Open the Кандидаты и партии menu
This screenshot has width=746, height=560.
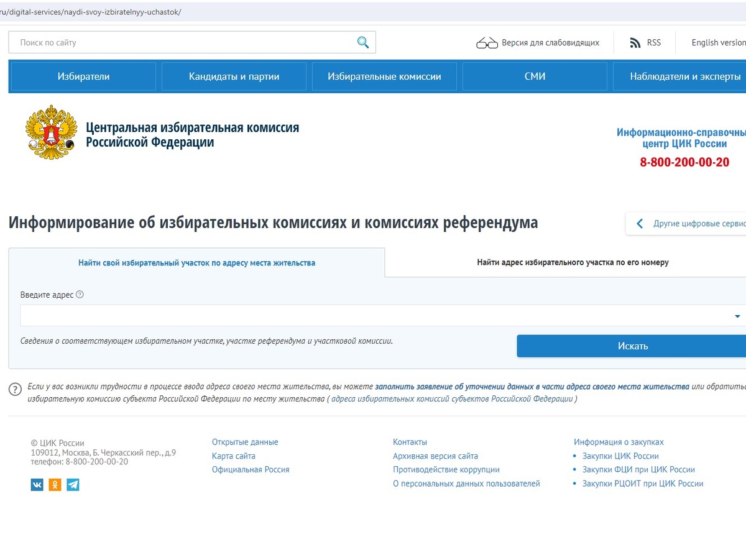[234, 76]
